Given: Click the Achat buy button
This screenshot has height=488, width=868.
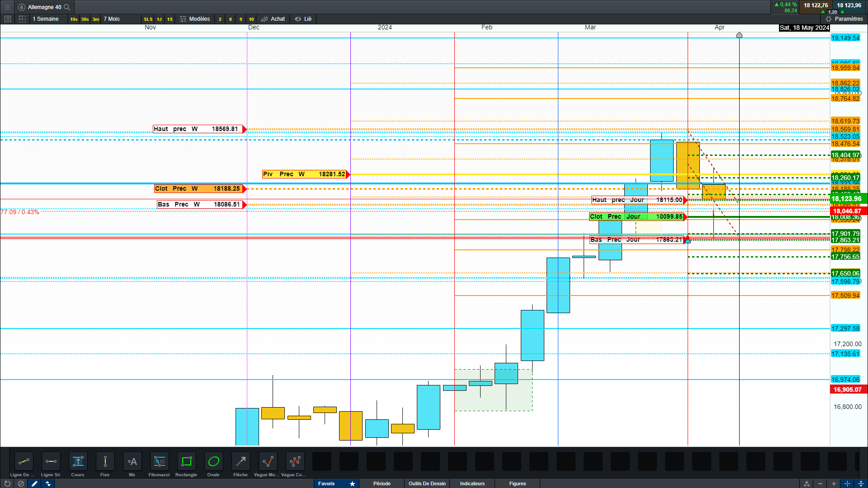Looking at the screenshot, I should 274,19.
